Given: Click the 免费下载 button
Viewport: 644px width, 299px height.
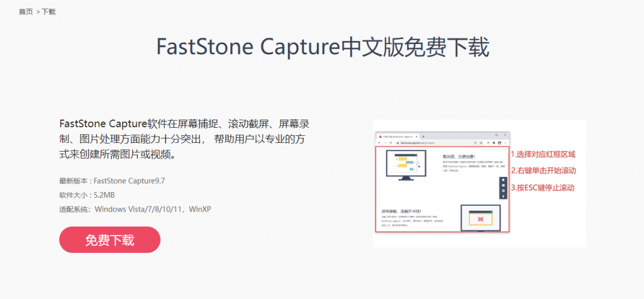Looking at the screenshot, I should (109, 240).
